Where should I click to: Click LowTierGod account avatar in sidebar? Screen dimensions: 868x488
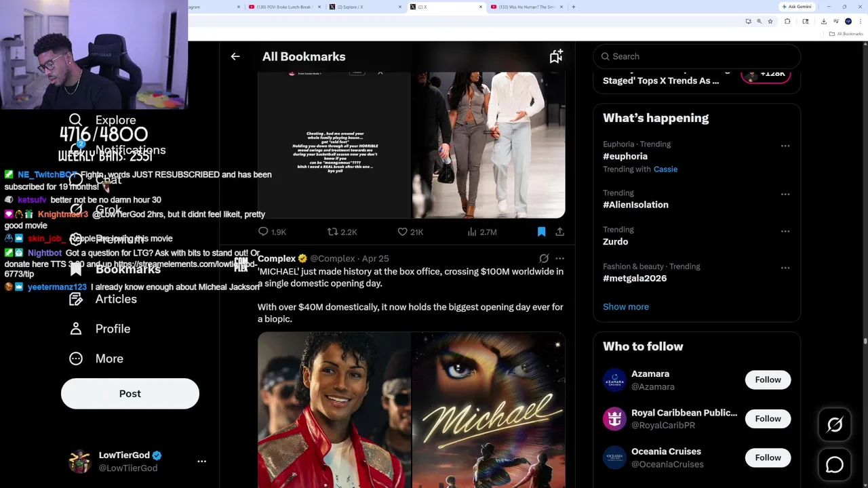pos(80,462)
